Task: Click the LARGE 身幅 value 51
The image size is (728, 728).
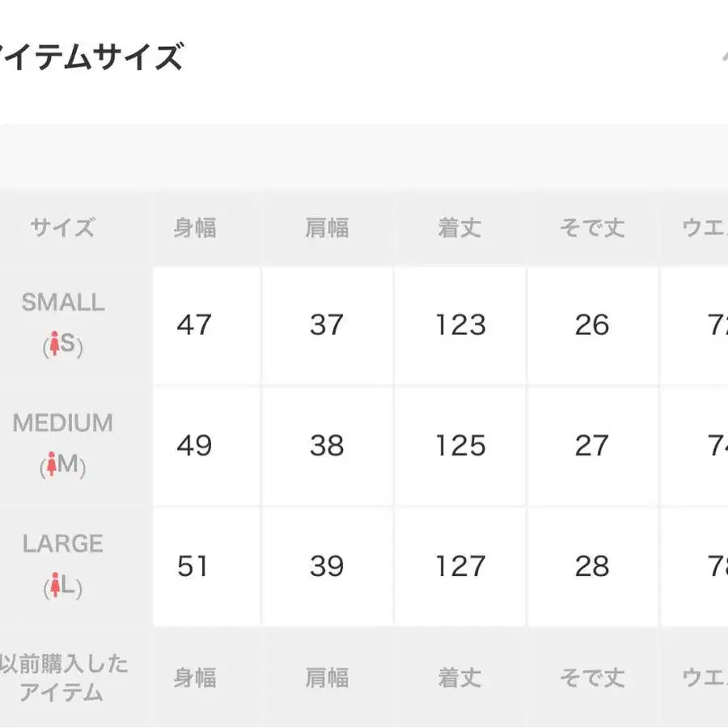Action: point(193,566)
